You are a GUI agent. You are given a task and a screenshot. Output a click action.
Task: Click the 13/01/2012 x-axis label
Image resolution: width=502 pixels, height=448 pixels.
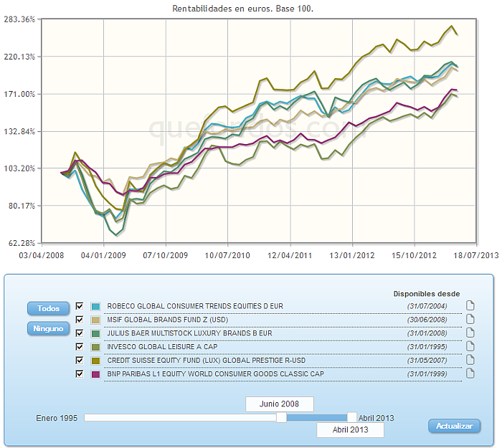[x=352, y=255]
